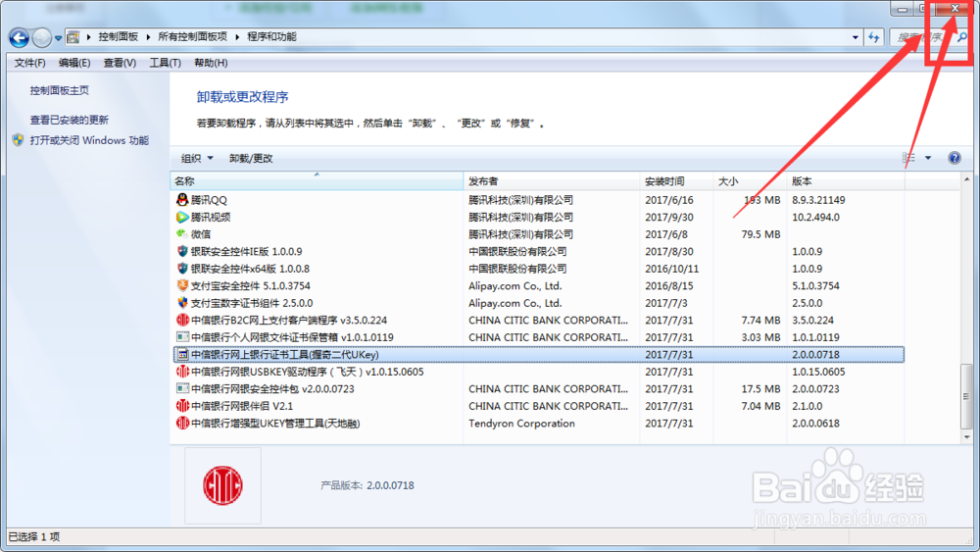Select 微信 program name
This screenshot has width=980, height=552.
point(201,234)
